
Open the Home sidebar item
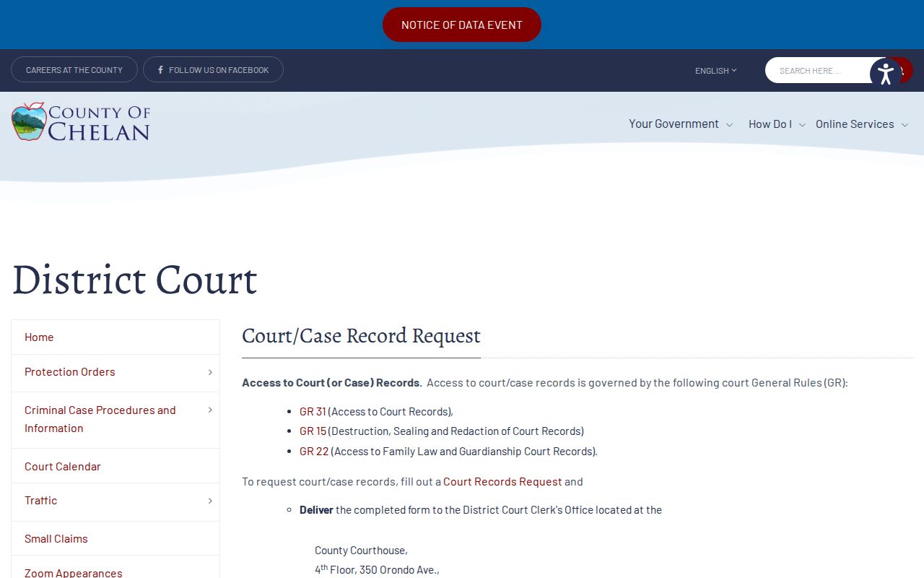point(115,337)
